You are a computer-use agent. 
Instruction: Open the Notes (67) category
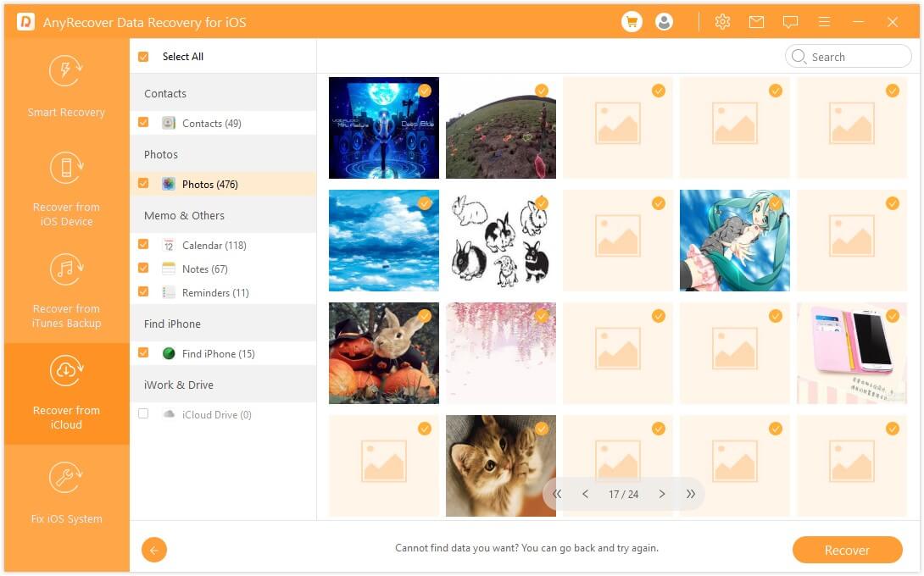[x=205, y=269]
